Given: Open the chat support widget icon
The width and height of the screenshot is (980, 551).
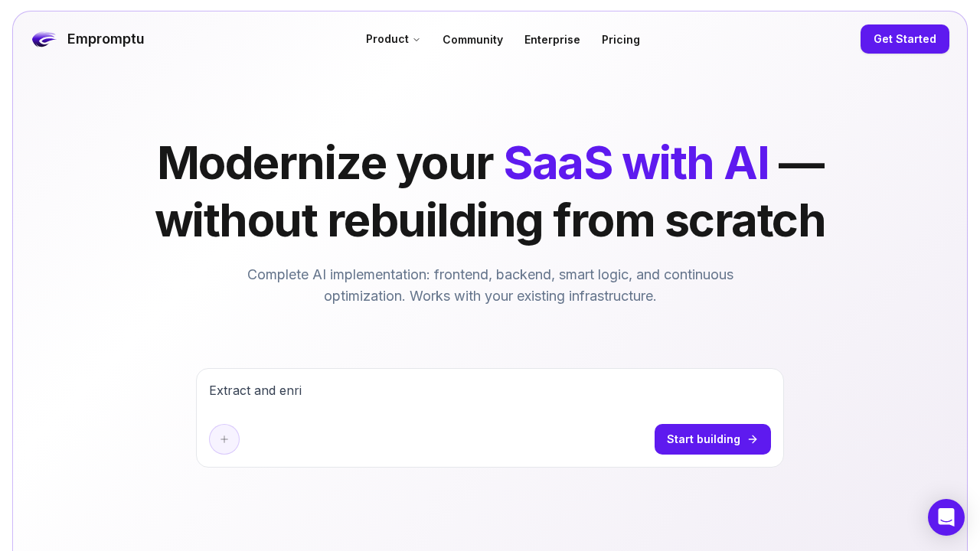Looking at the screenshot, I should click(x=946, y=517).
